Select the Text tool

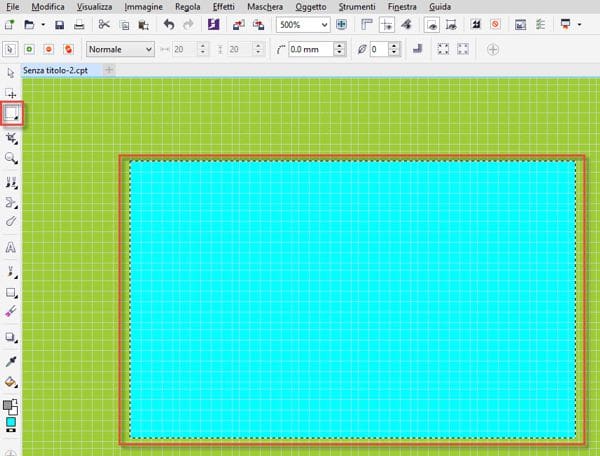click(12, 246)
